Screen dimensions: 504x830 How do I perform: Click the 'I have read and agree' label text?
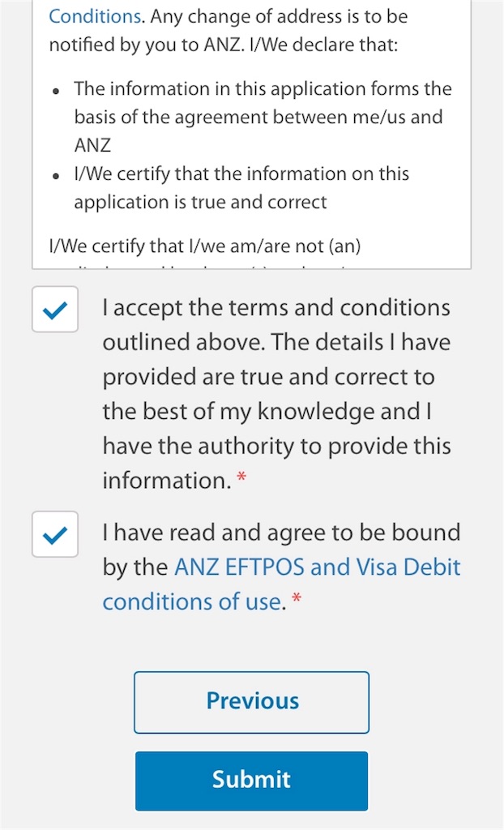(x=282, y=532)
